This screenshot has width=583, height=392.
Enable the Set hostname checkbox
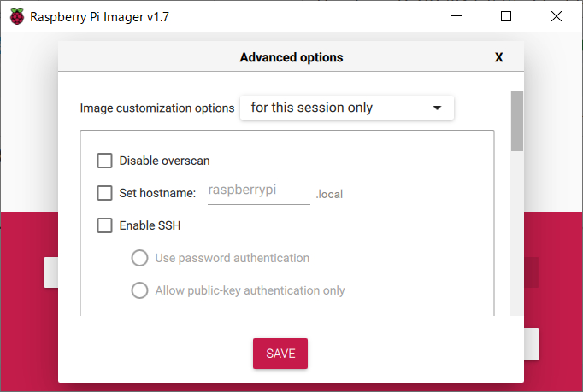(x=105, y=193)
